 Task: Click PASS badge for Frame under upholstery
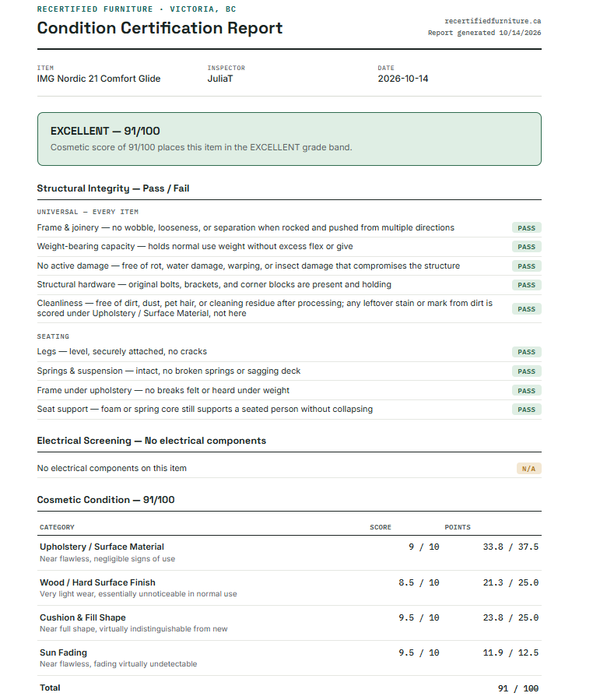click(527, 391)
